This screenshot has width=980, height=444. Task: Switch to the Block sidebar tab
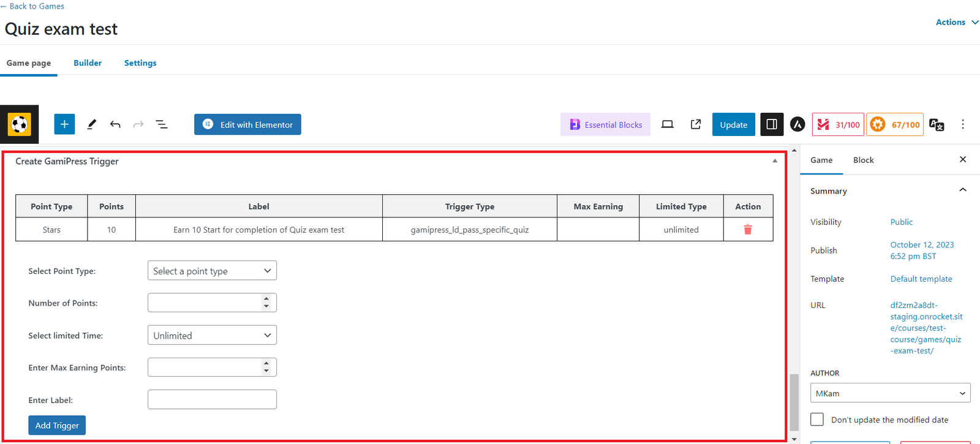tap(863, 160)
